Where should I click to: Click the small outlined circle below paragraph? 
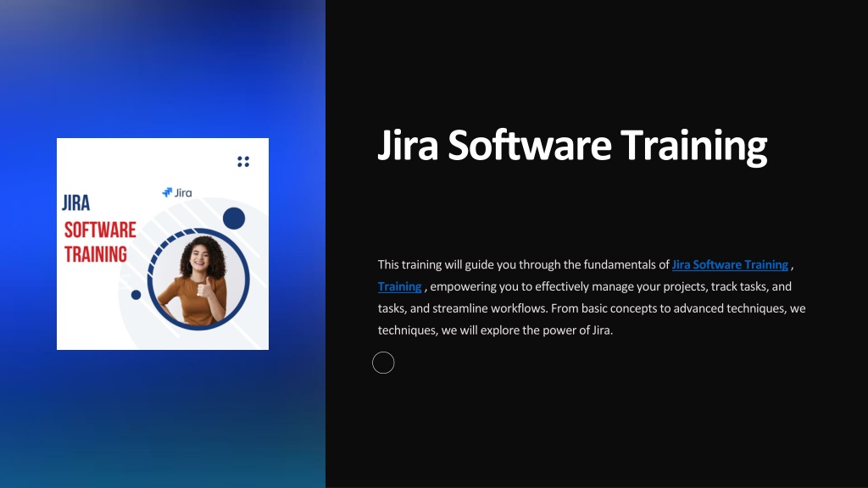click(x=383, y=363)
